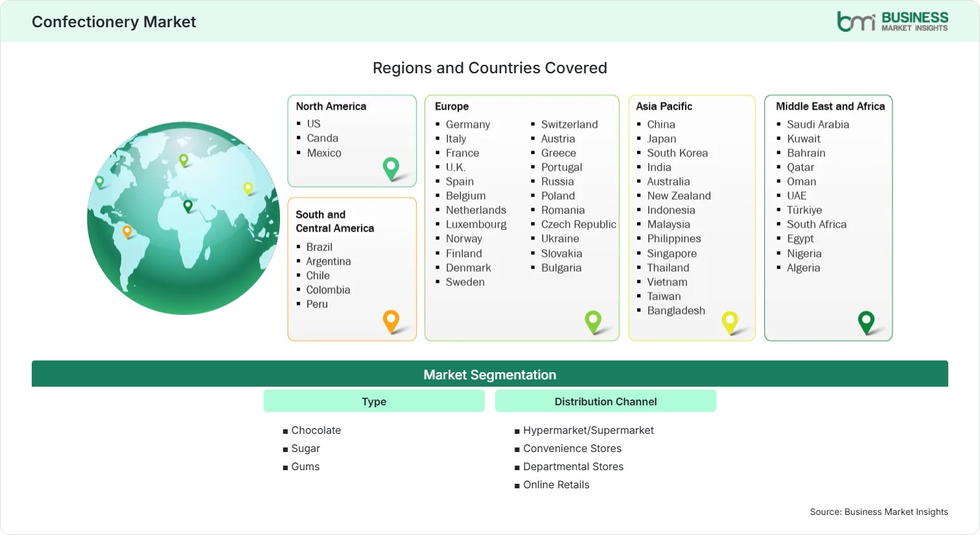
Task: Click the Asia Pacific heading
Action: coord(664,106)
